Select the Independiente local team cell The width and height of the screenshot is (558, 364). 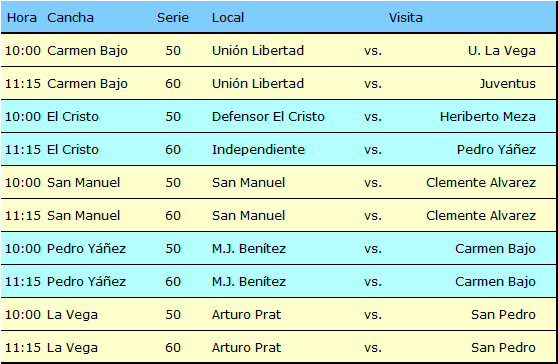click(x=258, y=149)
